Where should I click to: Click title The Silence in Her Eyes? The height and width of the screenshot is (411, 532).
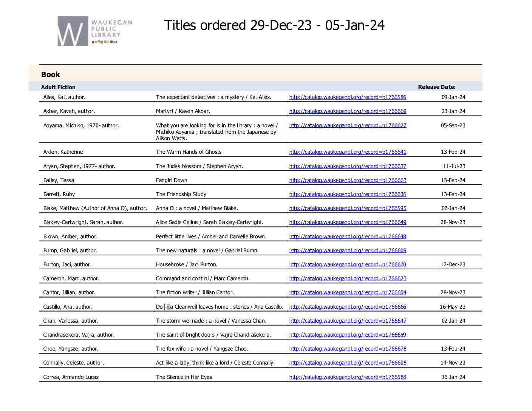[184, 377]
